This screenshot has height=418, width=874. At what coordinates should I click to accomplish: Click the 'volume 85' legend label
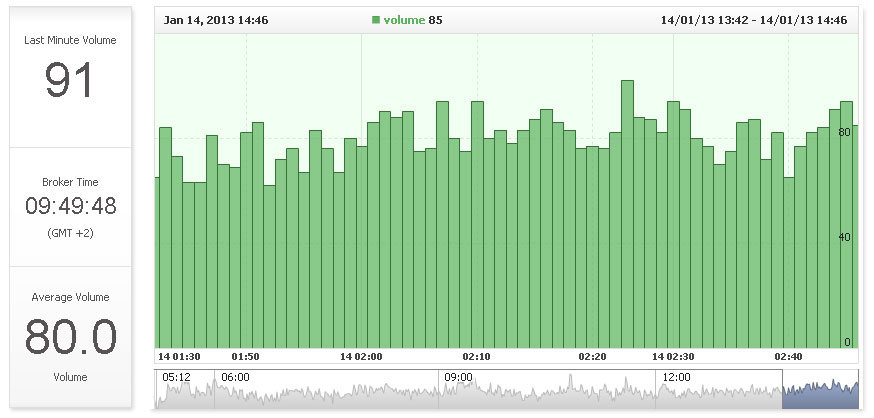click(x=412, y=20)
